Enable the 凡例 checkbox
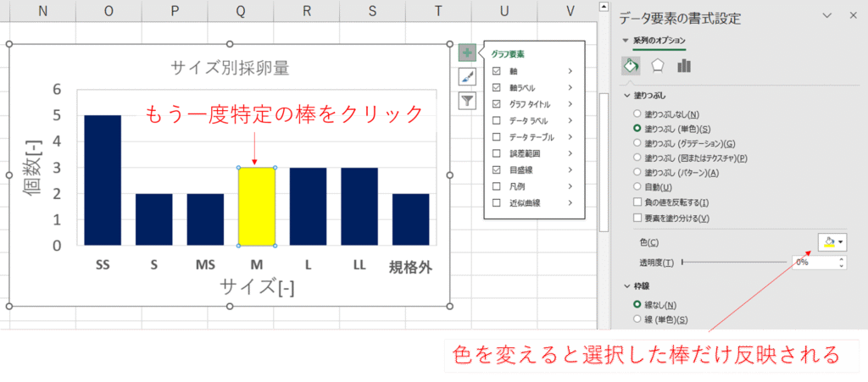 point(497,186)
